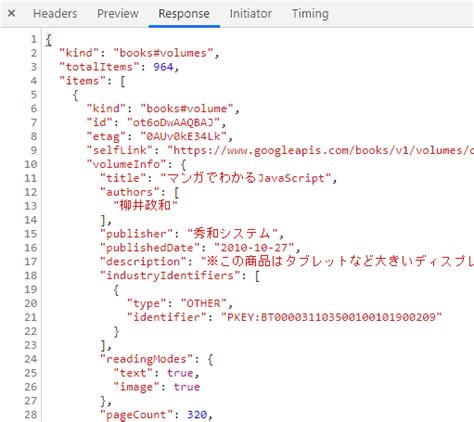Click line number 10 in the gutter
This screenshot has width=474, height=422.
pyautogui.click(x=30, y=164)
